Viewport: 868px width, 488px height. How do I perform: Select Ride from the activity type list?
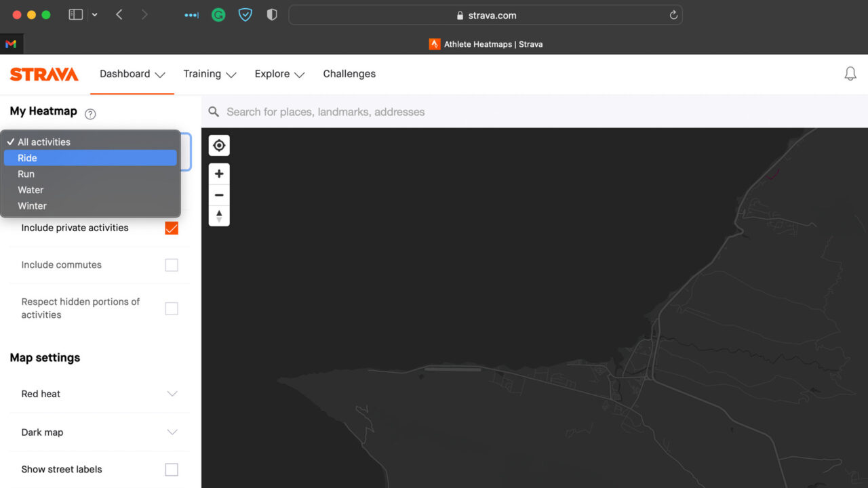(x=90, y=157)
